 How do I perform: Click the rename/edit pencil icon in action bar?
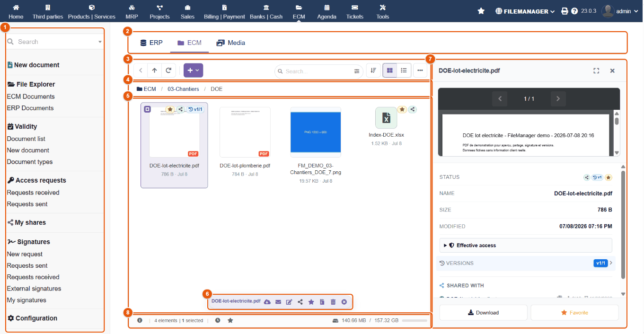(289, 302)
